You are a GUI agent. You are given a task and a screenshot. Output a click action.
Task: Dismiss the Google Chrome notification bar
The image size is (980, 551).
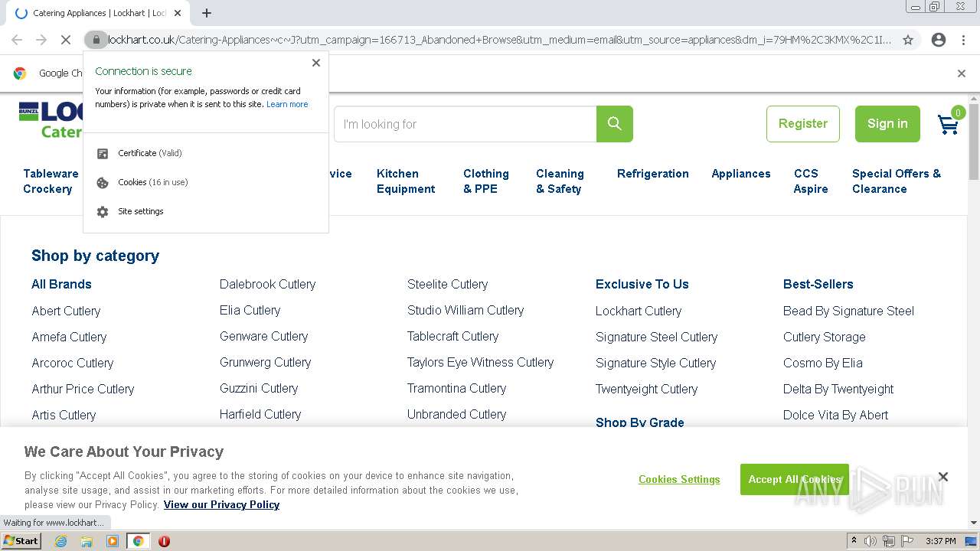(962, 73)
